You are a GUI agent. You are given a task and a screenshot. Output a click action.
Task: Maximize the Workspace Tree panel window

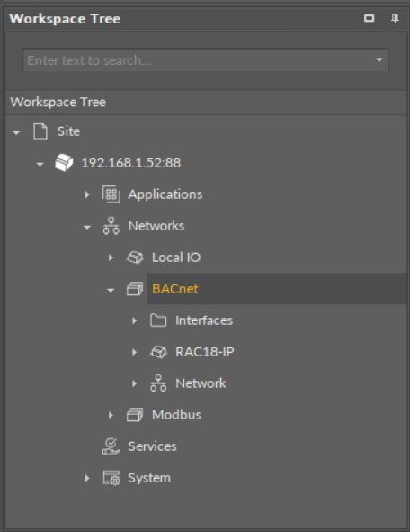pos(370,18)
